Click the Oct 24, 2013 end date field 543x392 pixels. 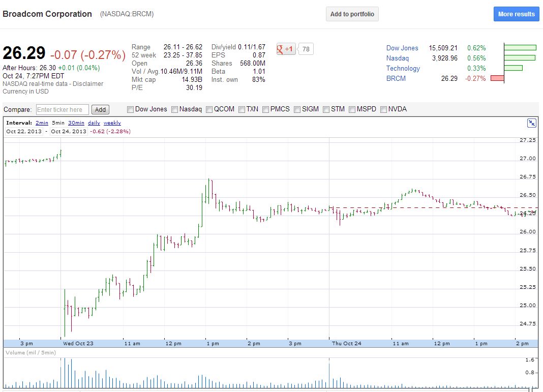pyautogui.click(x=69, y=132)
